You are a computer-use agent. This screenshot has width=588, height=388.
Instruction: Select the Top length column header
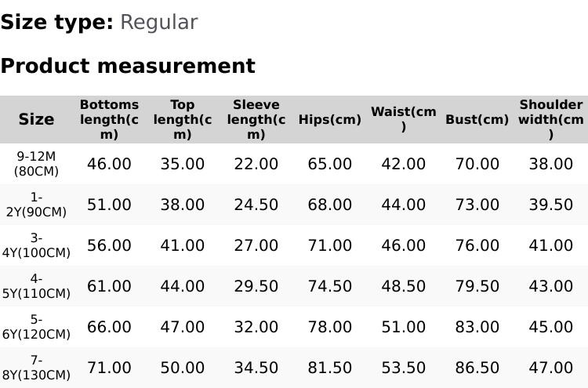[x=183, y=119]
